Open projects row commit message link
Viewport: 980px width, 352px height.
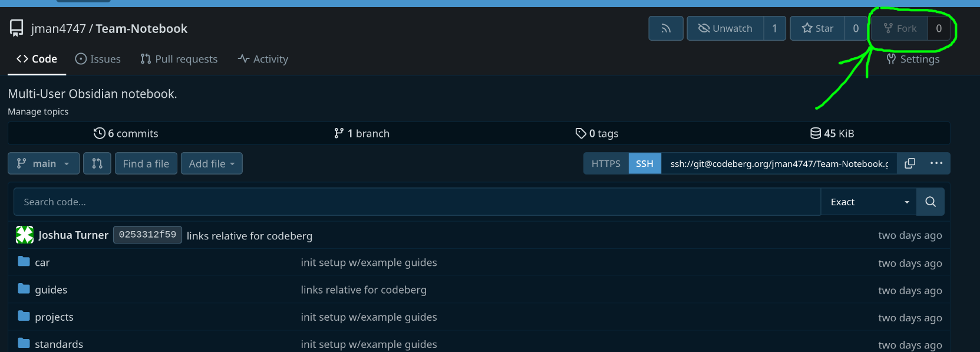369,317
